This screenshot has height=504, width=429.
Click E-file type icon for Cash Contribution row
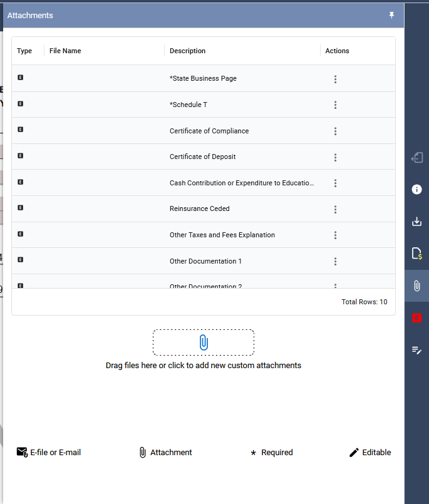[20, 182]
